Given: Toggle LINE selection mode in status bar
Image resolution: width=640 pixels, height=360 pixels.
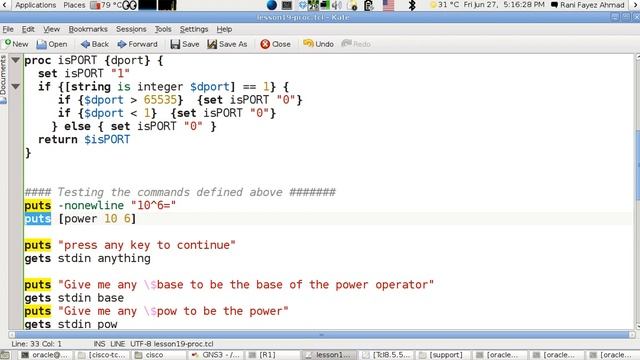Looking at the screenshot, I should pyautogui.click(x=118, y=344).
